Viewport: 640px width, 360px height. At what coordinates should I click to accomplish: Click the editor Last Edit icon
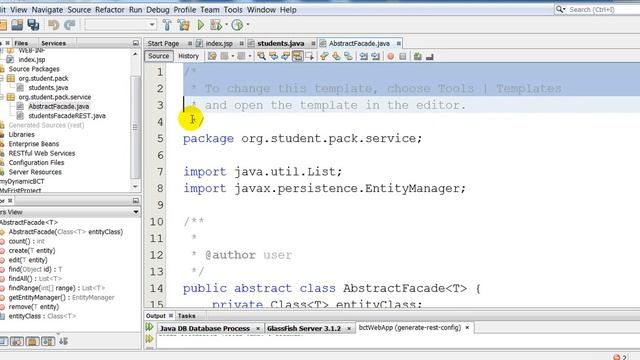[212, 56]
